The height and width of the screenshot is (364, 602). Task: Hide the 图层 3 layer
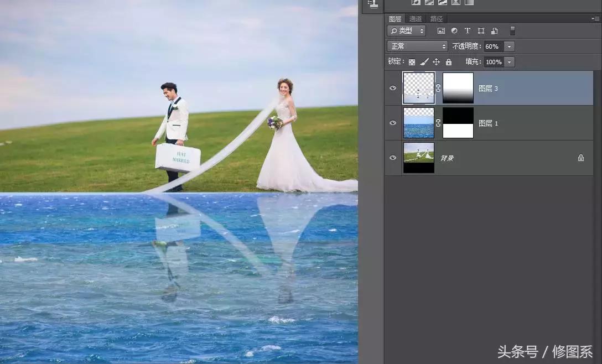tap(393, 87)
